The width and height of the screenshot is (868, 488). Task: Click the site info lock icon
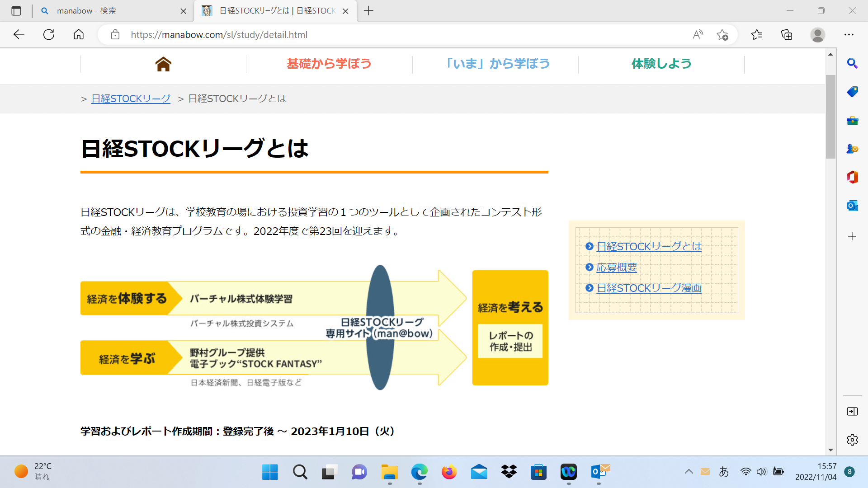tap(115, 35)
